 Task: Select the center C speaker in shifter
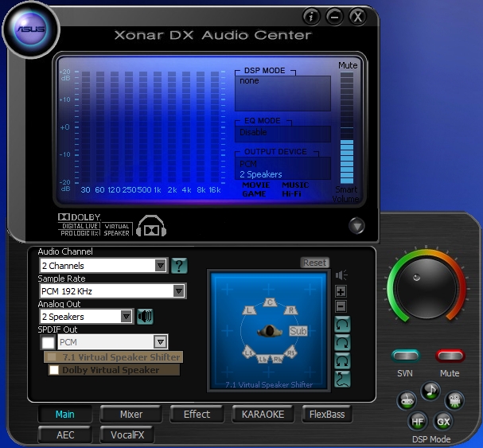(x=270, y=302)
